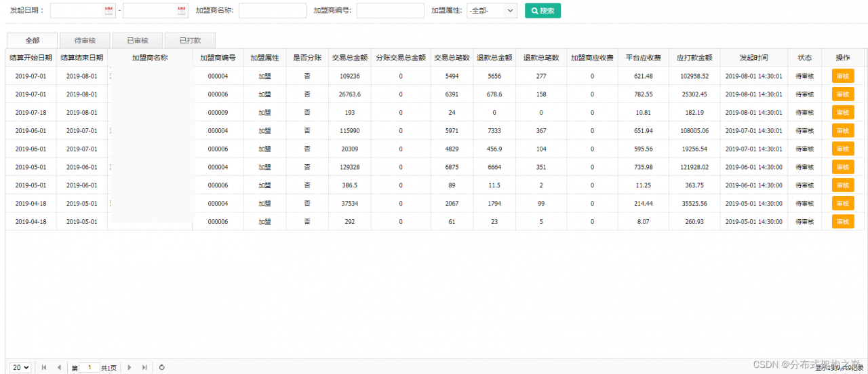
Task: Select the 退款总金额 column header
Action: (494, 58)
